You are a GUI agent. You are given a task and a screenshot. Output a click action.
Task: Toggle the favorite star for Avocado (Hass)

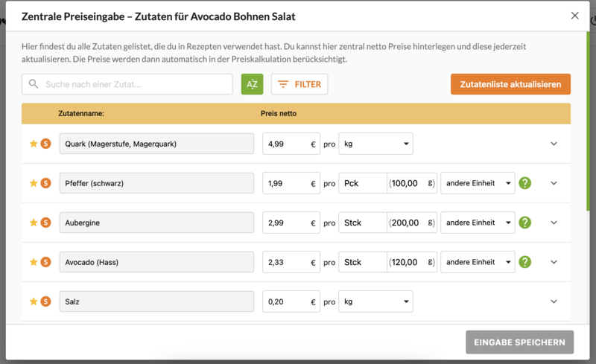click(33, 262)
